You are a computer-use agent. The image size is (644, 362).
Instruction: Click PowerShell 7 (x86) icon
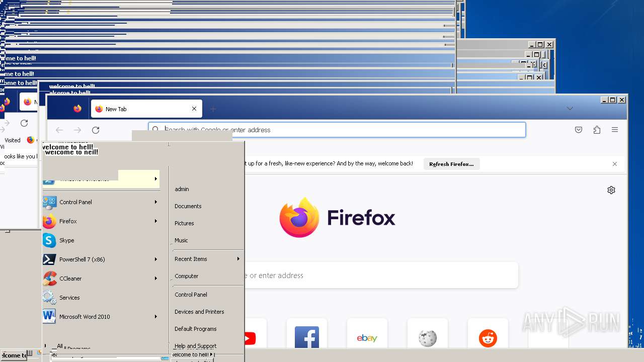tap(49, 259)
